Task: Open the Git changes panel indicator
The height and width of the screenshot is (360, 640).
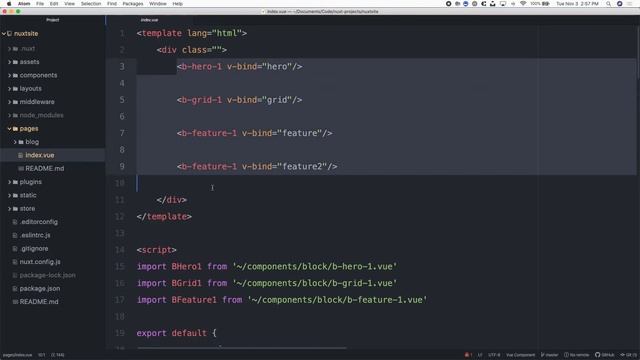Action: tap(629, 355)
